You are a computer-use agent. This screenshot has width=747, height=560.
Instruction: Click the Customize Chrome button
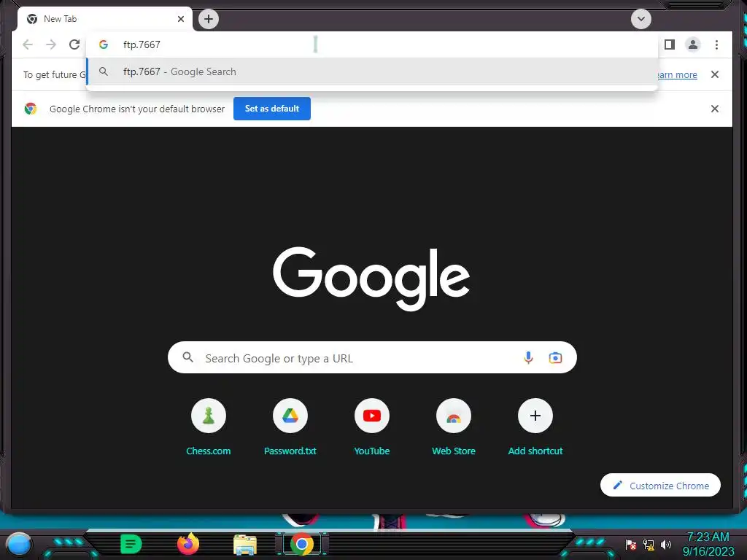[660, 485]
